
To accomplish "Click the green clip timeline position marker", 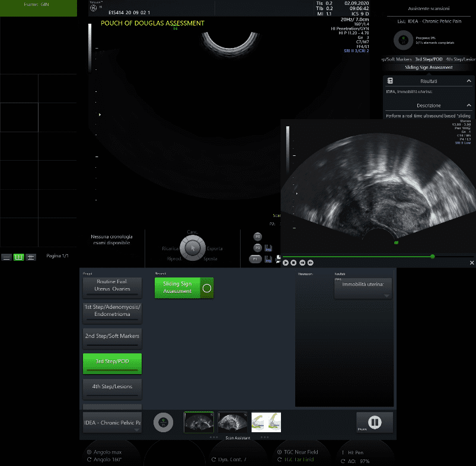I will point(433,256).
